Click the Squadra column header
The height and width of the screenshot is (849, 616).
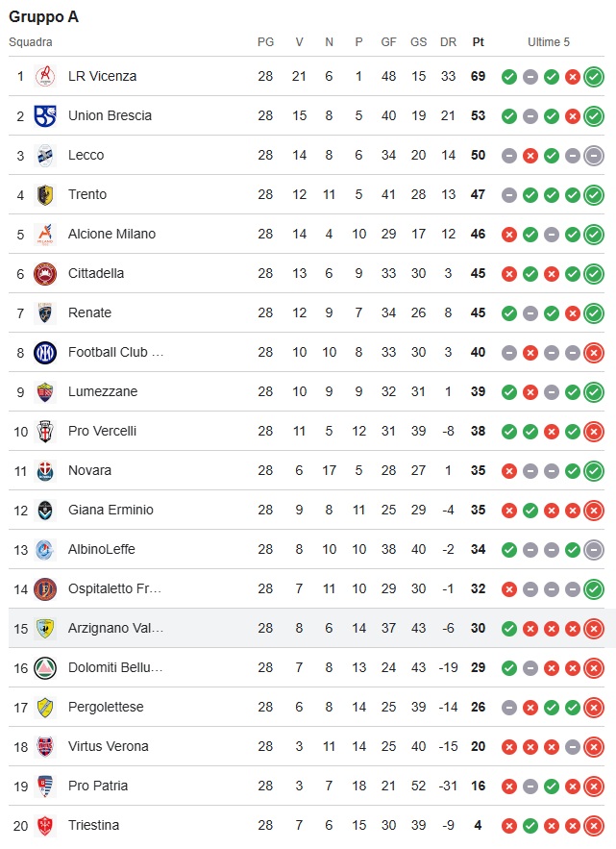(x=31, y=41)
